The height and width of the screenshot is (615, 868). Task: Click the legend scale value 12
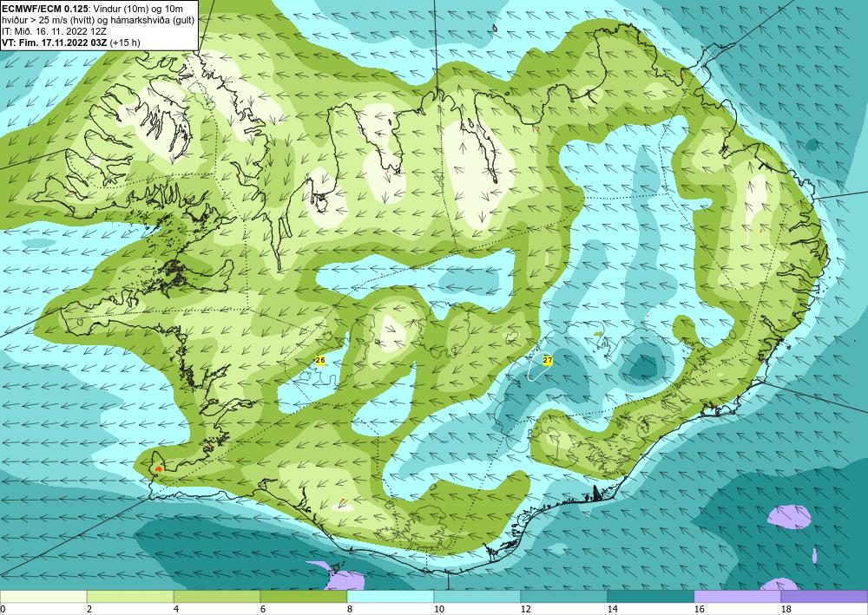pyautogui.click(x=525, y=610)
